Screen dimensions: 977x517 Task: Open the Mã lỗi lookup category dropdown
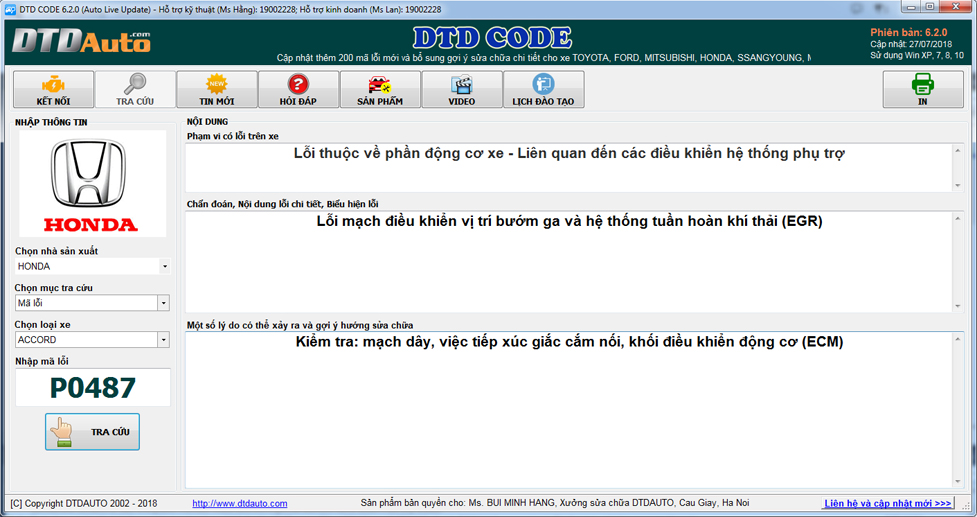click(x=92, y=303)
